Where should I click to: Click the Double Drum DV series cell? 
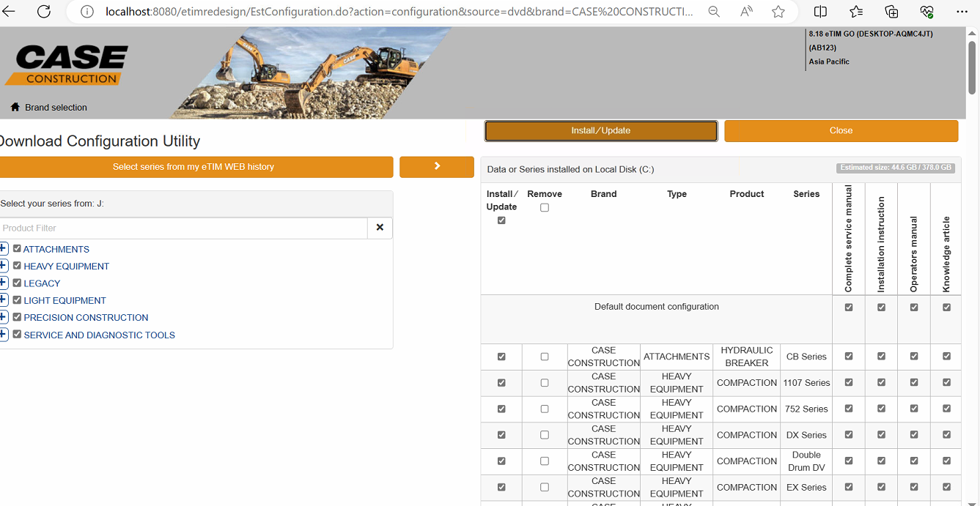pyautogui.click(x=806, y=461)
